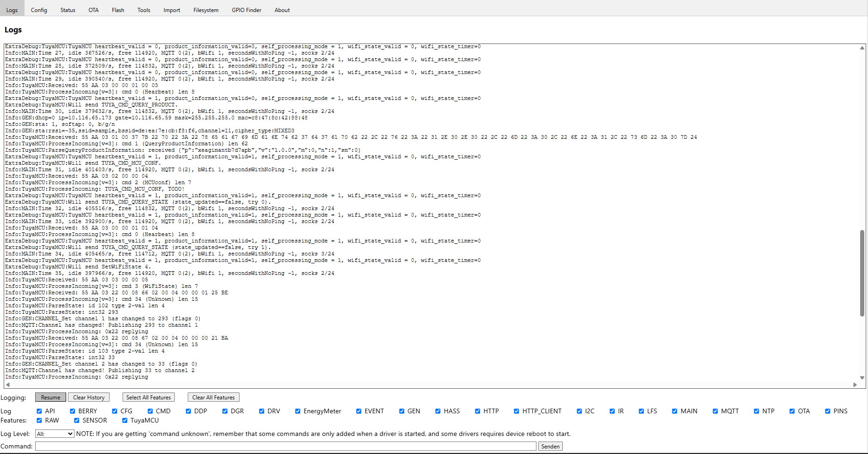Toggle the BERRY log feature checkbox

[73, 411]
